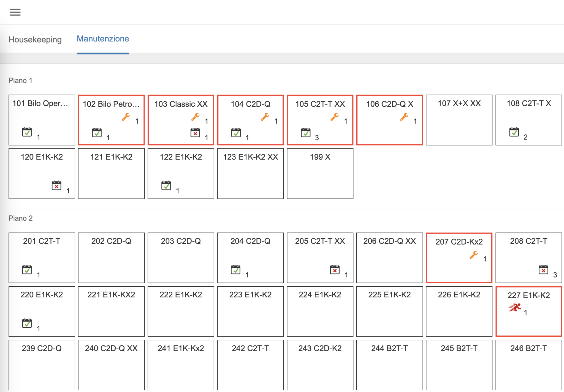564x392 pixels.
Task: Click green-check calendar icon in room 204
Action: (x=236, y=270)
